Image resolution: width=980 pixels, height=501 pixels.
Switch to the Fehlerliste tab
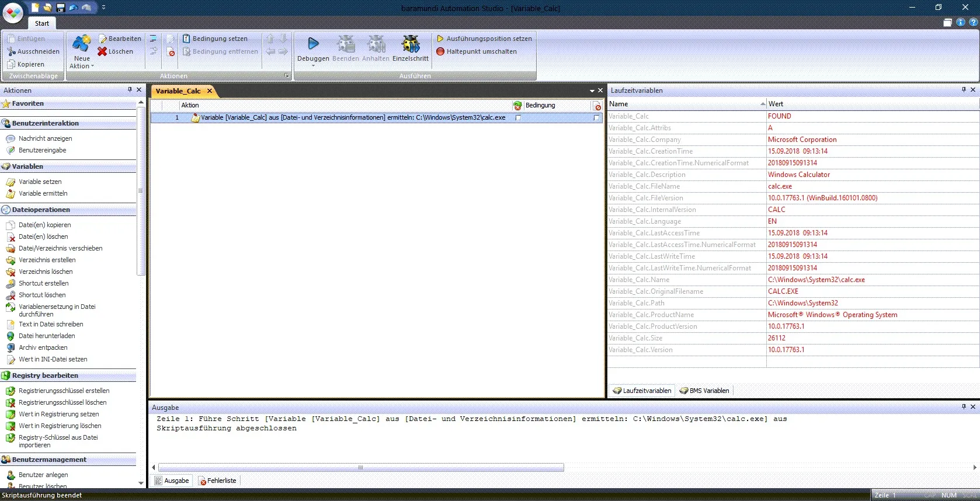tap(217, 481)
